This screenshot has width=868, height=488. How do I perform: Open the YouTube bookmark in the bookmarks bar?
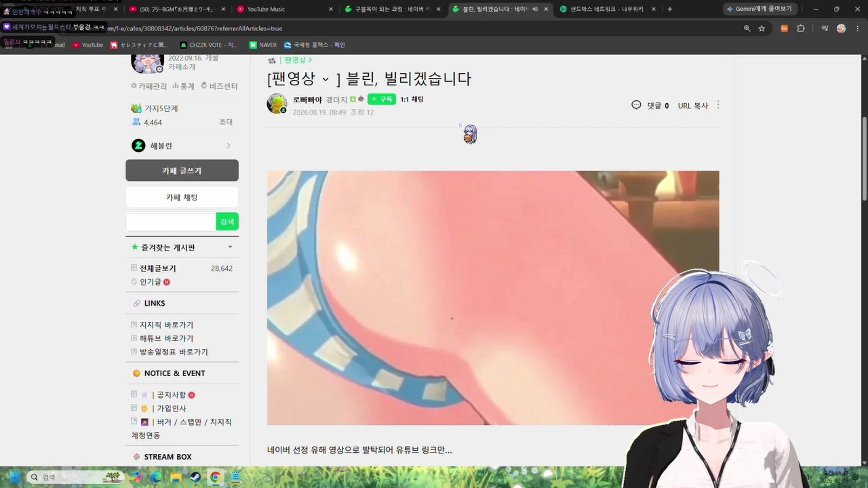tap(88, 45)
